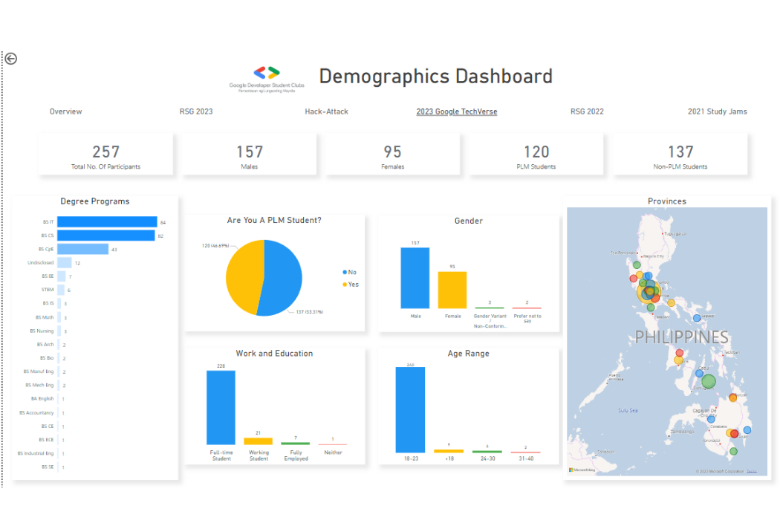
Task: Select the 2023 Google TechVerse tab
Action: pos(456,111)
